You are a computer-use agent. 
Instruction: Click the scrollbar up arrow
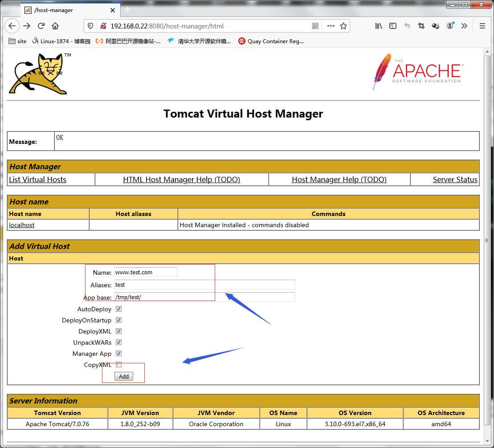point(487,52)
